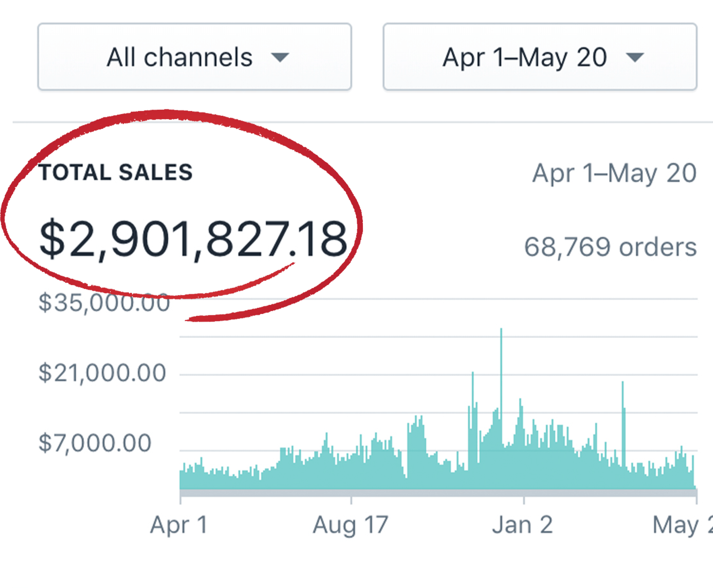Click the May timeline label at the right edge

click(x=681, y=525)
